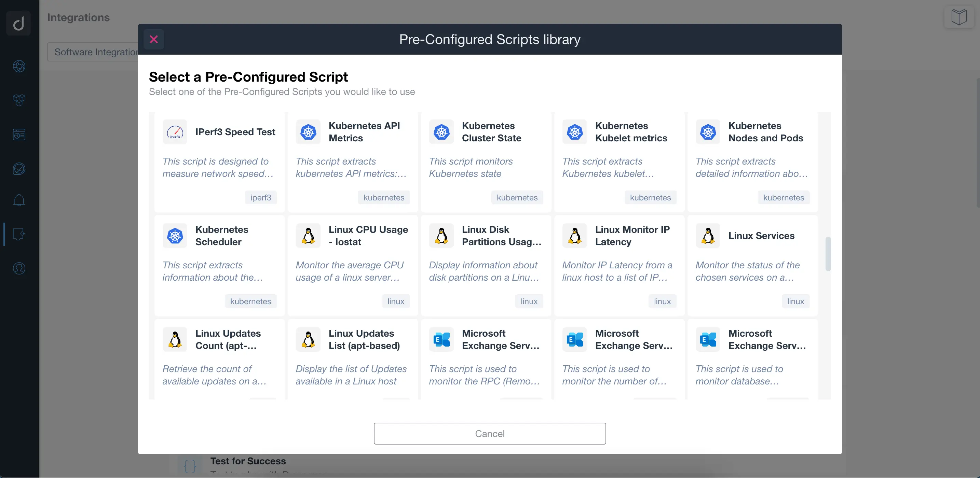Viewport: 980px width, 478px height.
Task: Open the dashboard window icon in sidebar
Action: (x=19, y=134)
